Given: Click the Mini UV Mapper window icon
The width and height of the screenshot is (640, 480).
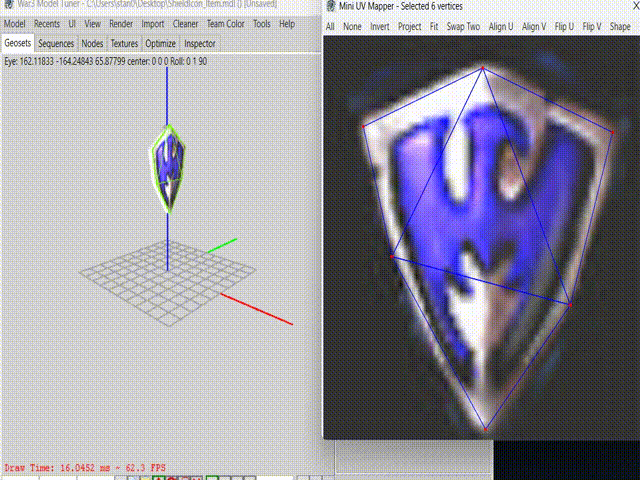Looking at the screenshot, I should click(x=331, y=6).
